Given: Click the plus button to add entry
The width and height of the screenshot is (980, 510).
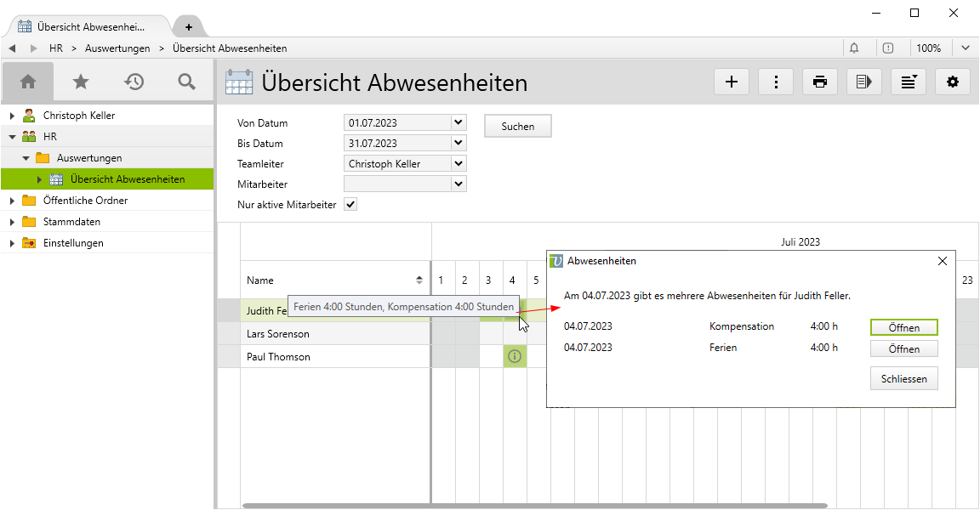Looking at the screenshot, I should pyautogui.click(x=731, y=82).
